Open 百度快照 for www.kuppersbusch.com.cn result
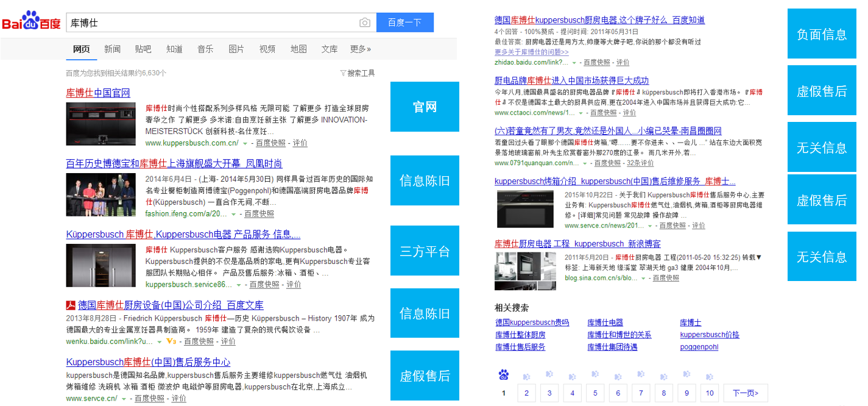The image size is (868, 406). pos(271,143)
